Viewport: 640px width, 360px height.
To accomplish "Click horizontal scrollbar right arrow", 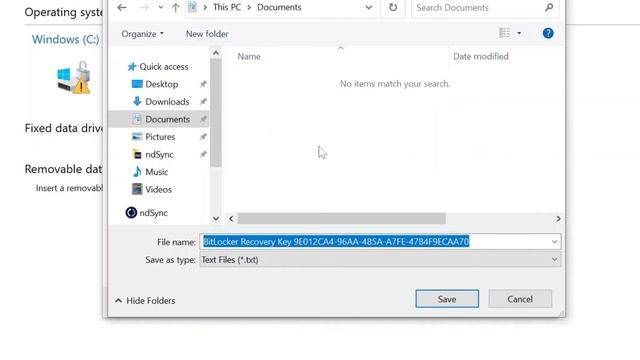I will pyautogui.click(x=558, y=219).
